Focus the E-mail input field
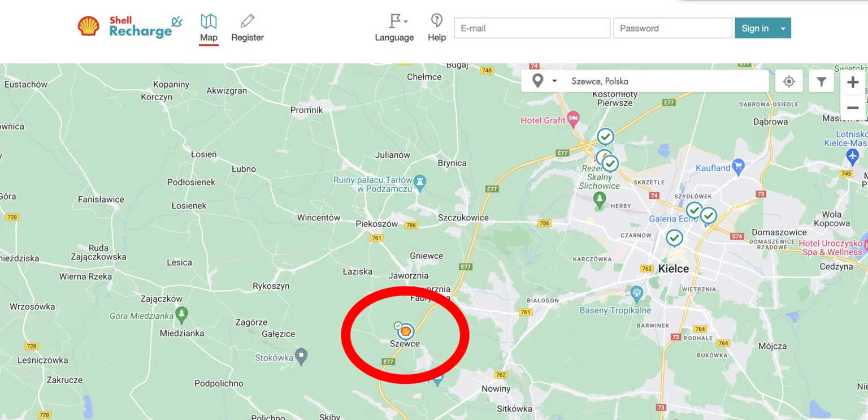This screenshot has height=420, width=868. [x=532, y=28]
